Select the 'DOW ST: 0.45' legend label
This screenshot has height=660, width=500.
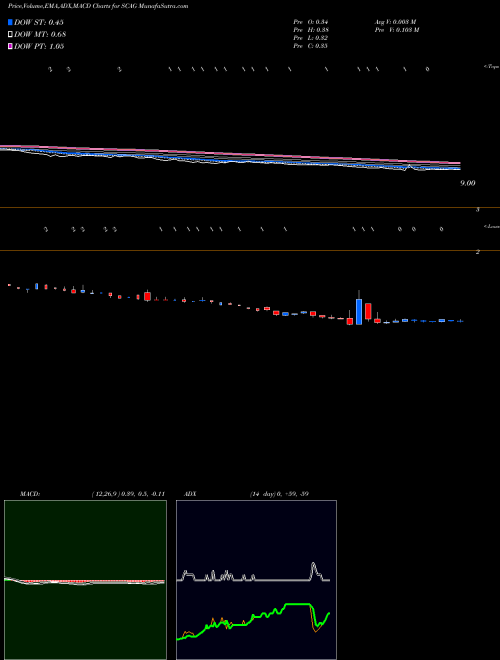(x=39, y=22)
